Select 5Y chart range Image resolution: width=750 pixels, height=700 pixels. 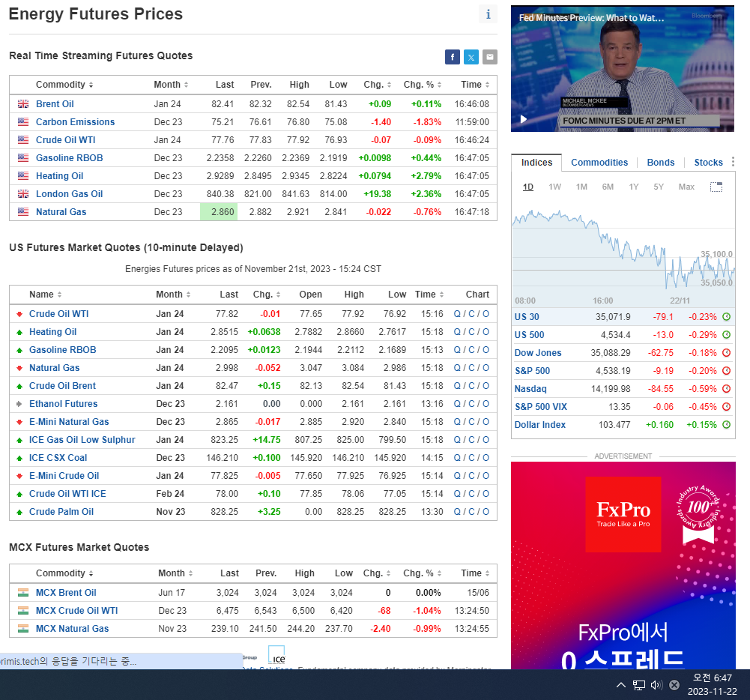(659, 187)
